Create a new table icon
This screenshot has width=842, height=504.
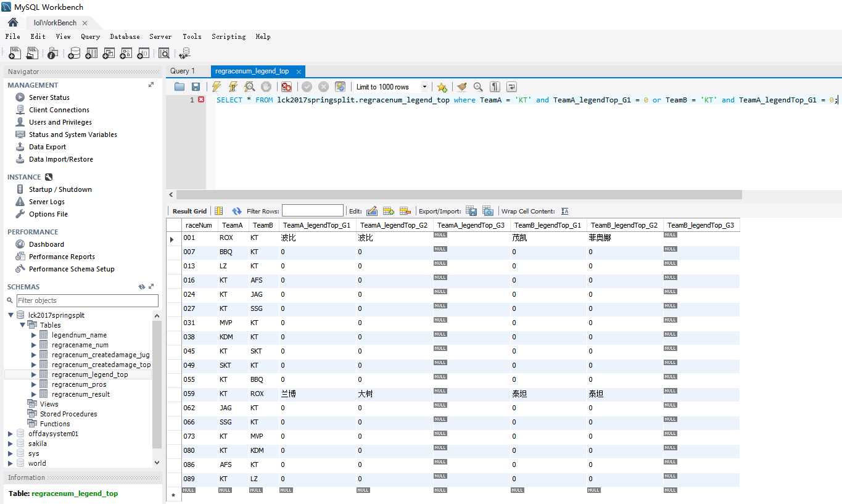[91, 53]
